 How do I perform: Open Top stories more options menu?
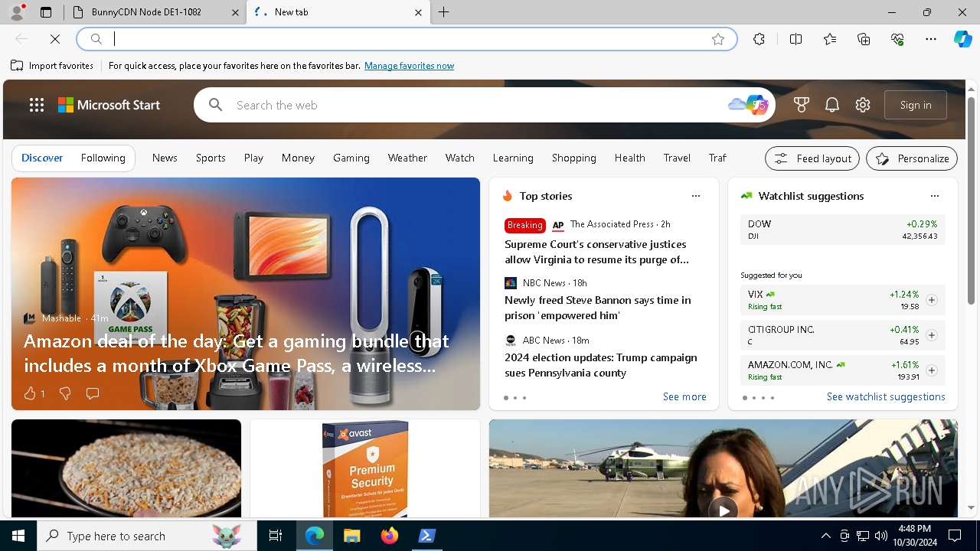pos(696,196)
